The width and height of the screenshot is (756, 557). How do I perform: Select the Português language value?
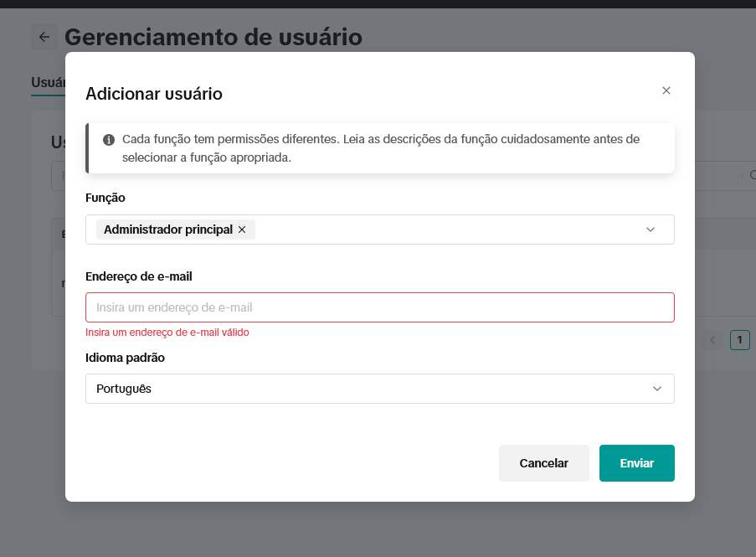[124, 389]
